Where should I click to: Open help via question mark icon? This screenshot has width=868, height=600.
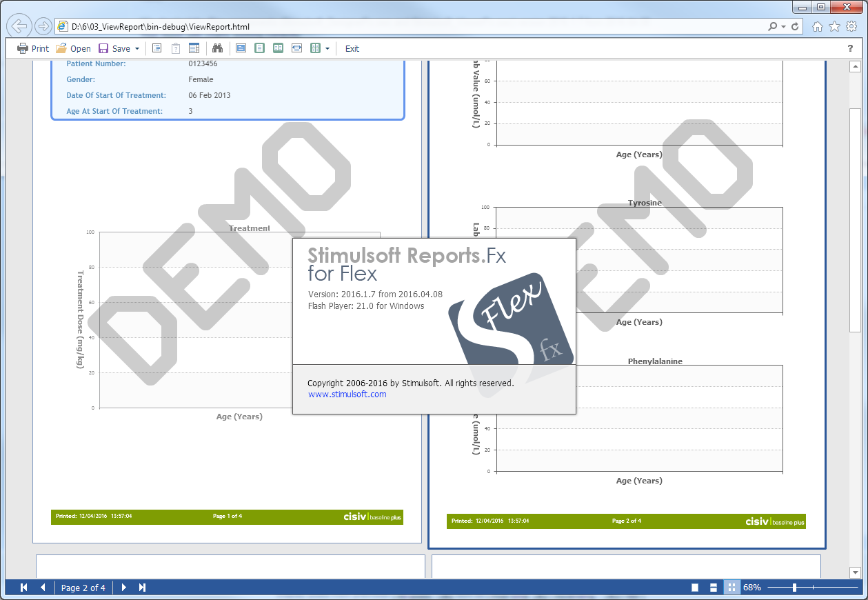(x=850, y=48)
